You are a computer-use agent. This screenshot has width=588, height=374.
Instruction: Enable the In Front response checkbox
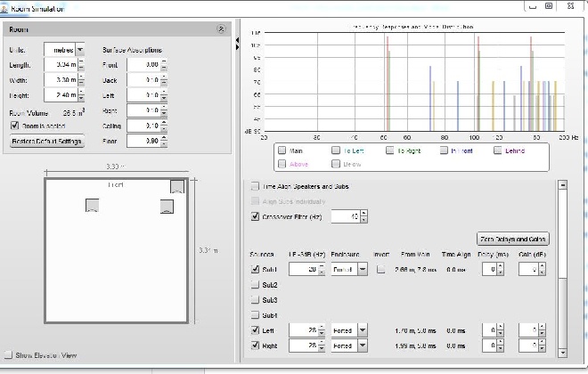(x=444, y=150)
